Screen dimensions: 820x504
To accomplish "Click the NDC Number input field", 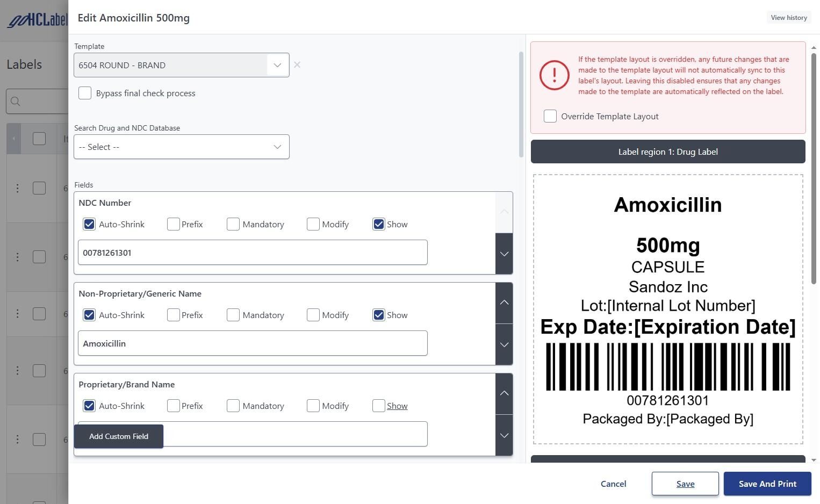I will pyautogui.click(x=253, y=253).
